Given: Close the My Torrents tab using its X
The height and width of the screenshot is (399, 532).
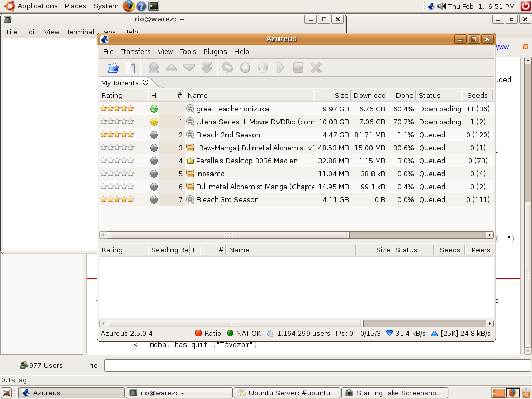Looking at the screenshot, I should click(x=145, y=83).
